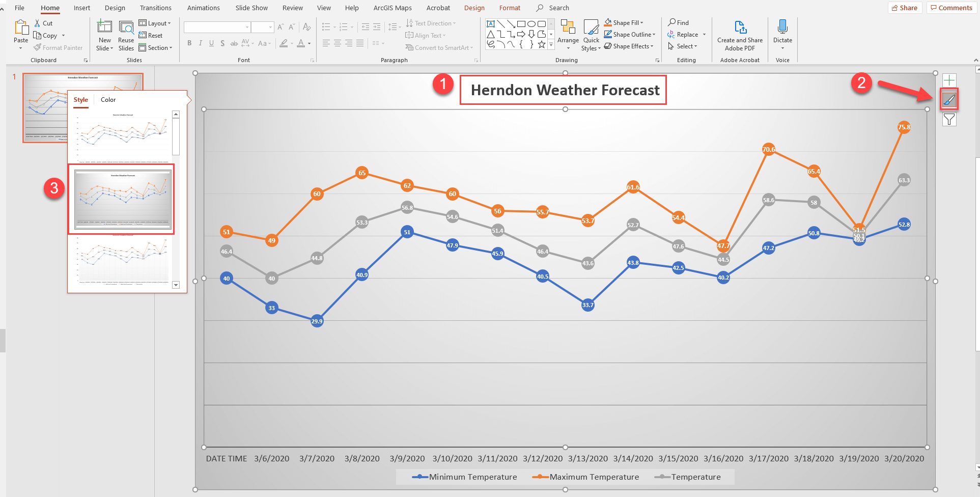Click Create and Share Adobe PDF

point(740,35)
